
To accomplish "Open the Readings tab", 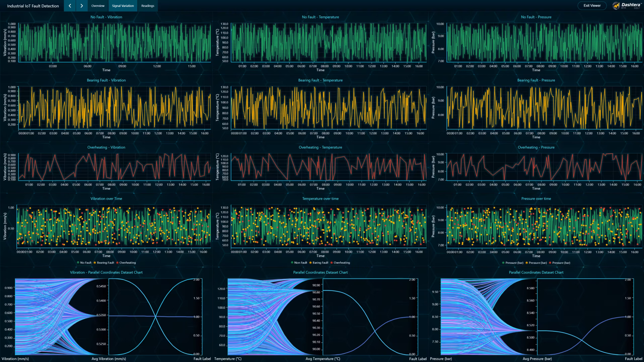I will tap(148, 6).
